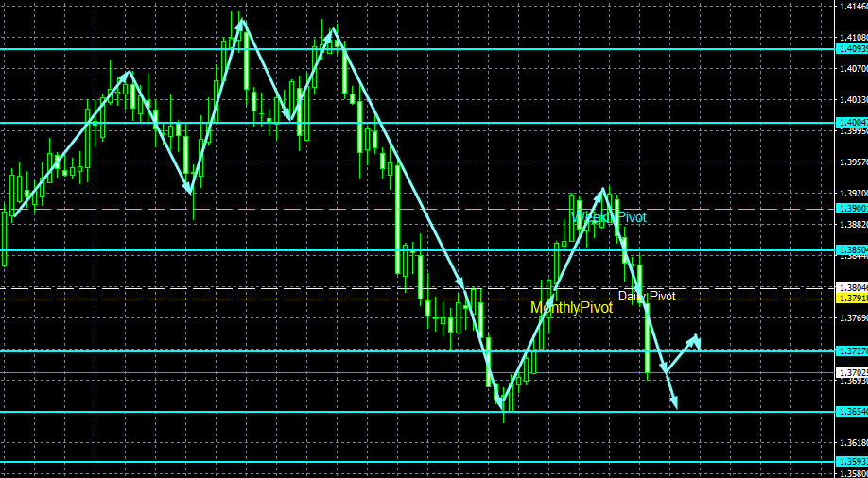Click the 1.3882 price axis label

coord(854,225)
